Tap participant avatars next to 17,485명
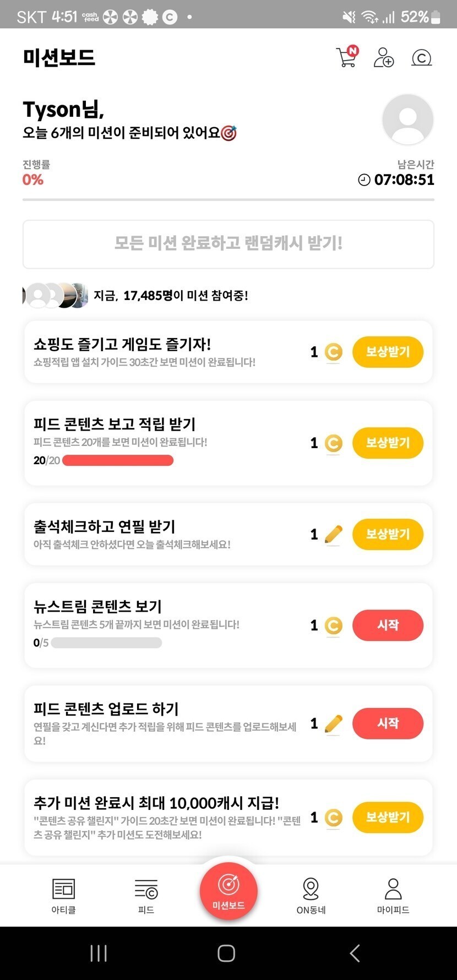This screenshot has height=980, width=457. [x=55, y=296]
